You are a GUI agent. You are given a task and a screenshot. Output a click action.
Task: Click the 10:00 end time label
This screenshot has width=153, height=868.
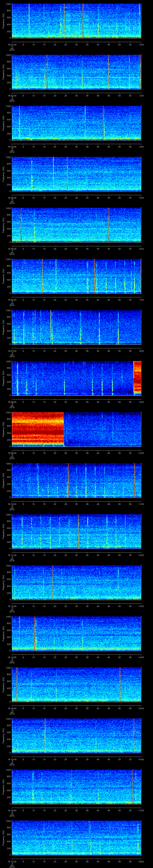(x=141, y=453)
